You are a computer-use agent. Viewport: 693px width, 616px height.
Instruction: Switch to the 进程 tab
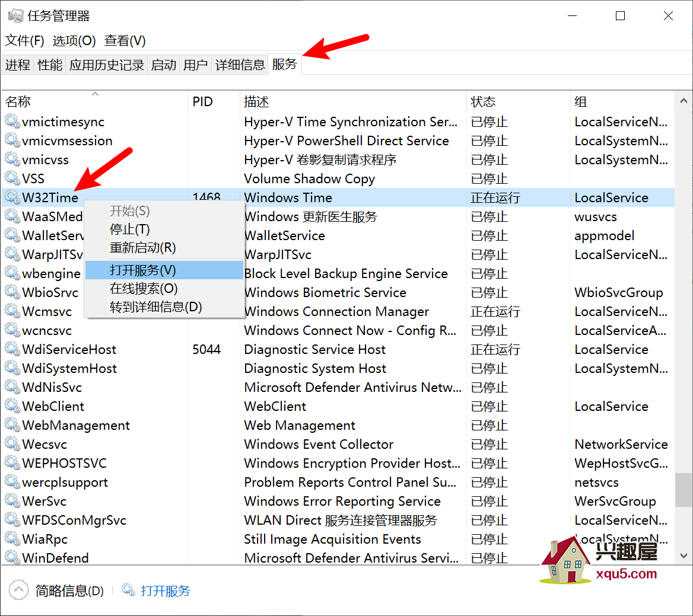click(18, 65)
